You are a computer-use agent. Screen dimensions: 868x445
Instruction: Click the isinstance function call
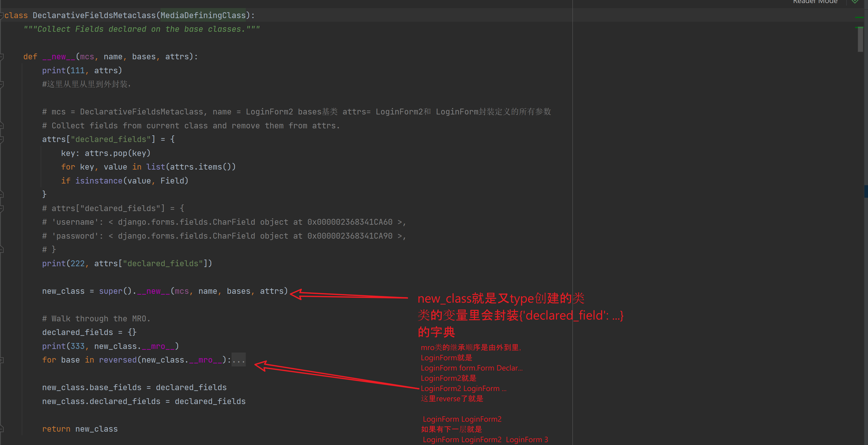tap(99, 181)
